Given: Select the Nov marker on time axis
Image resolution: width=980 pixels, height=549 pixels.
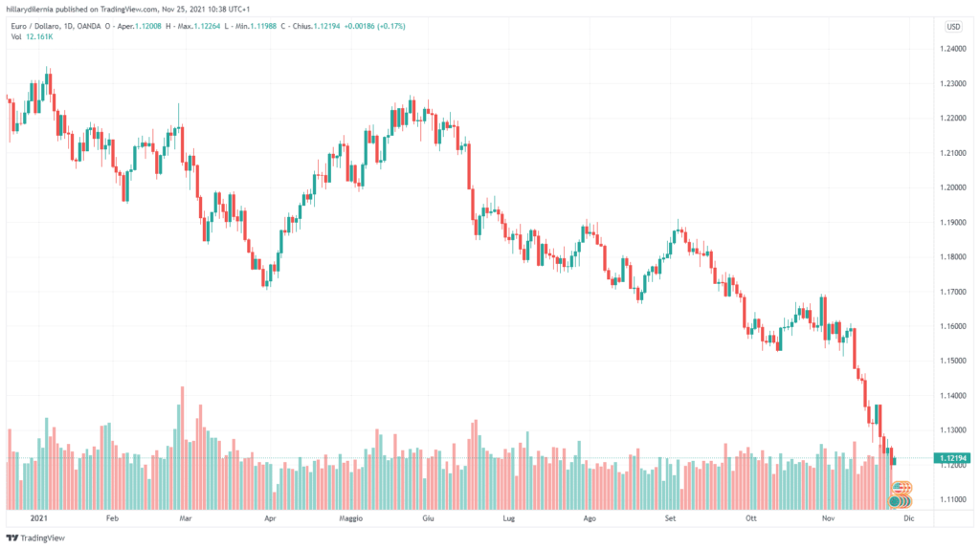Looking at the screenshot, I should coord(830,517).
